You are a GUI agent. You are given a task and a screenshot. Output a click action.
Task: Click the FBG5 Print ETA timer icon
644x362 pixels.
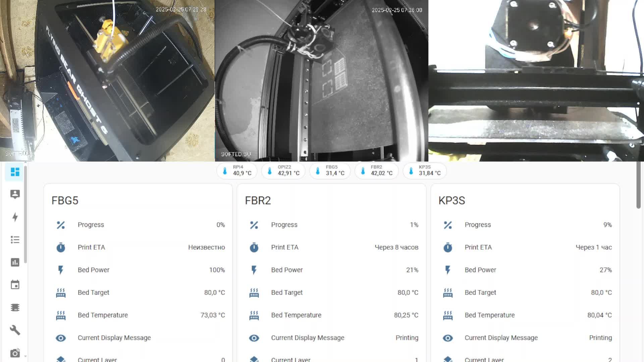tap(61, 247)
